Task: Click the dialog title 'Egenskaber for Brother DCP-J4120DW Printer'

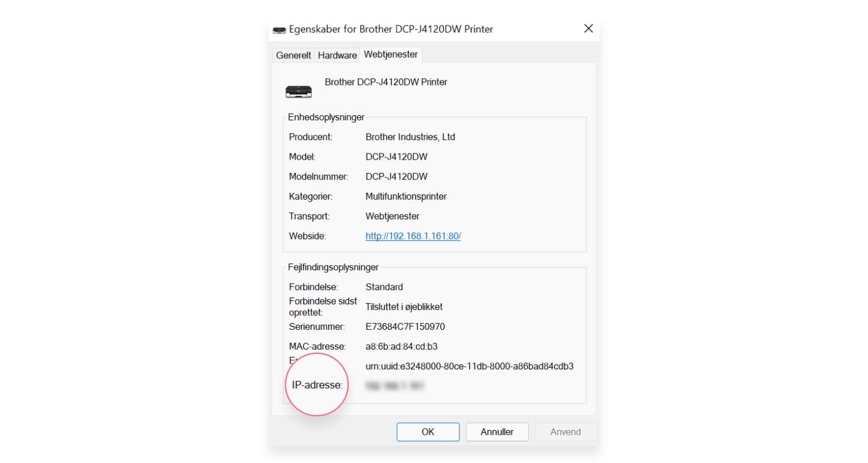Action: point(391,29)
